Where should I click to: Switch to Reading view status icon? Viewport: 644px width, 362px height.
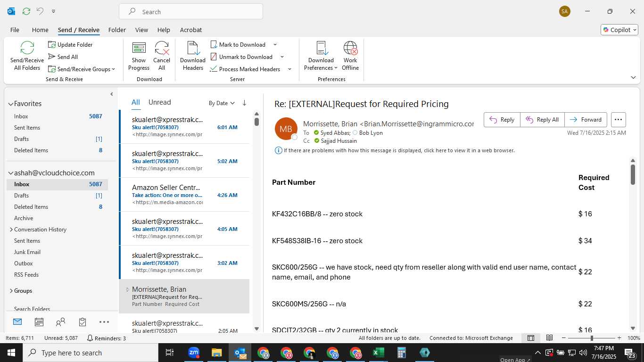pyautogui.click(x=550, y=338)
